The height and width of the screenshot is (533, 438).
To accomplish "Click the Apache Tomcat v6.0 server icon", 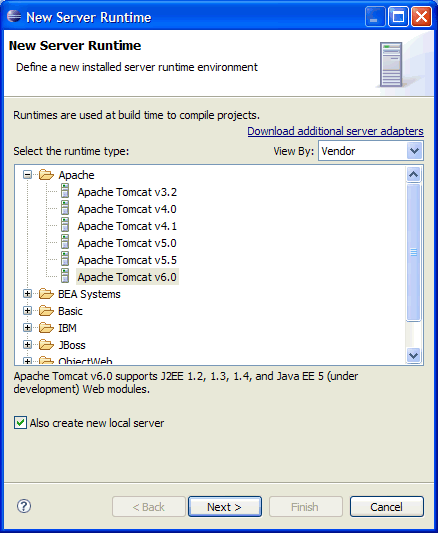I will click(65, 276).
